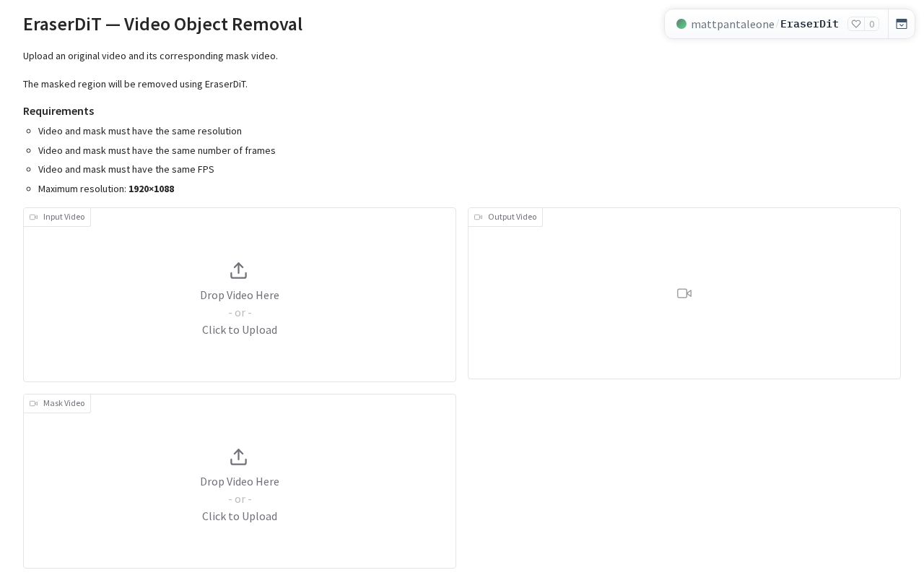Click the Requirements heading
The image size is (924, 578).
[58, 111]
